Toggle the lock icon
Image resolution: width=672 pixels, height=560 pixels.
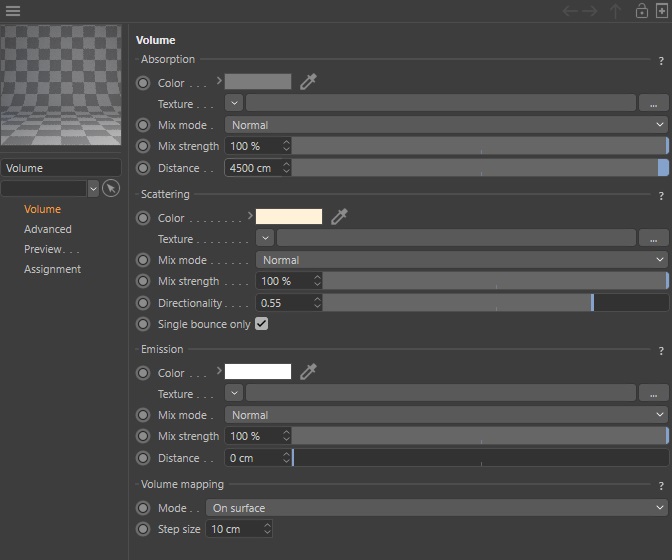coord(642,11)
